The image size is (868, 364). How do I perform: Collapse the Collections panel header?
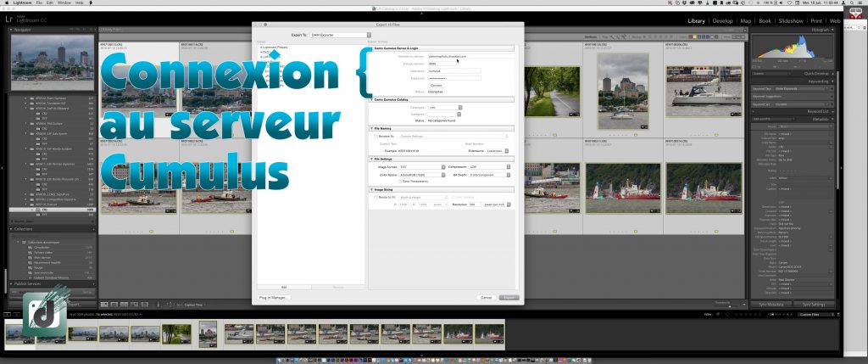tap(53, 229)
